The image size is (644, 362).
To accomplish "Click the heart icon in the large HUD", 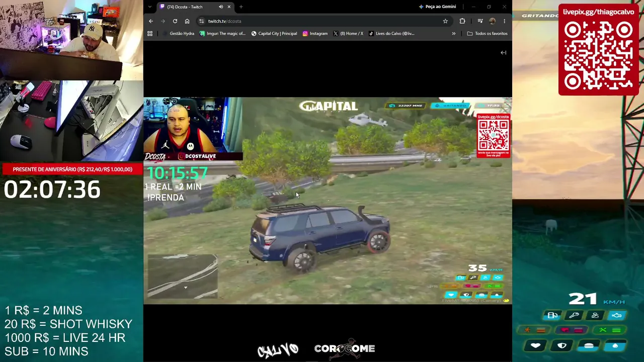I will coord(536,346).
